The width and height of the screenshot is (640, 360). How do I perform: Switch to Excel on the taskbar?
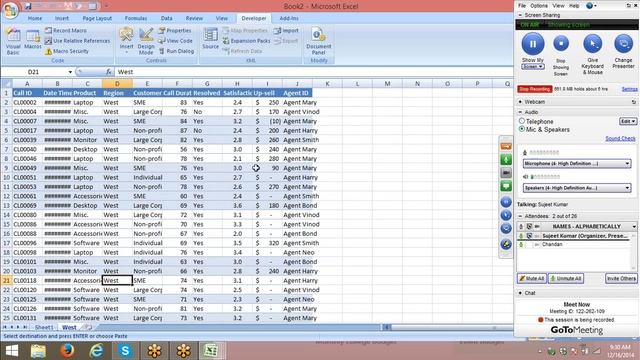coord(211,351)
